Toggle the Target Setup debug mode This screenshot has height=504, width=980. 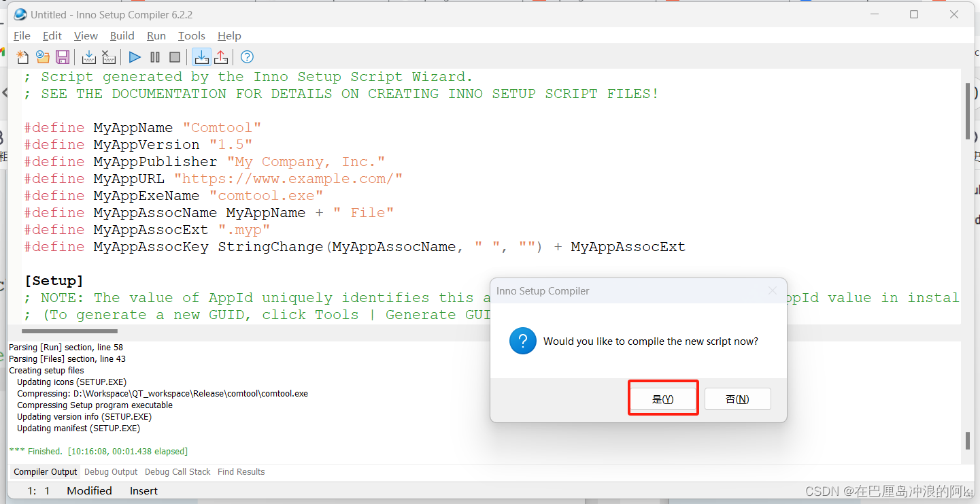point(201,56)
